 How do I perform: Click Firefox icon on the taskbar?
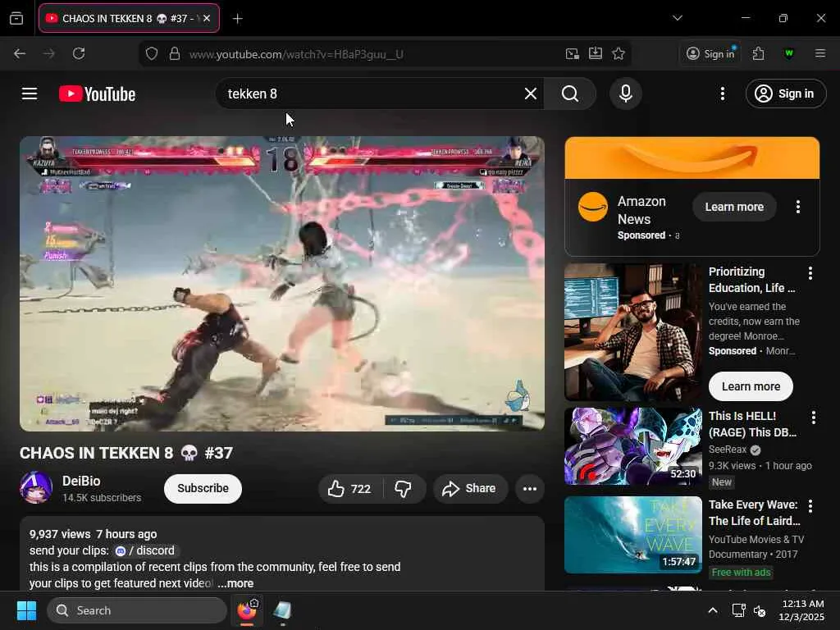(x=247, y=610)
